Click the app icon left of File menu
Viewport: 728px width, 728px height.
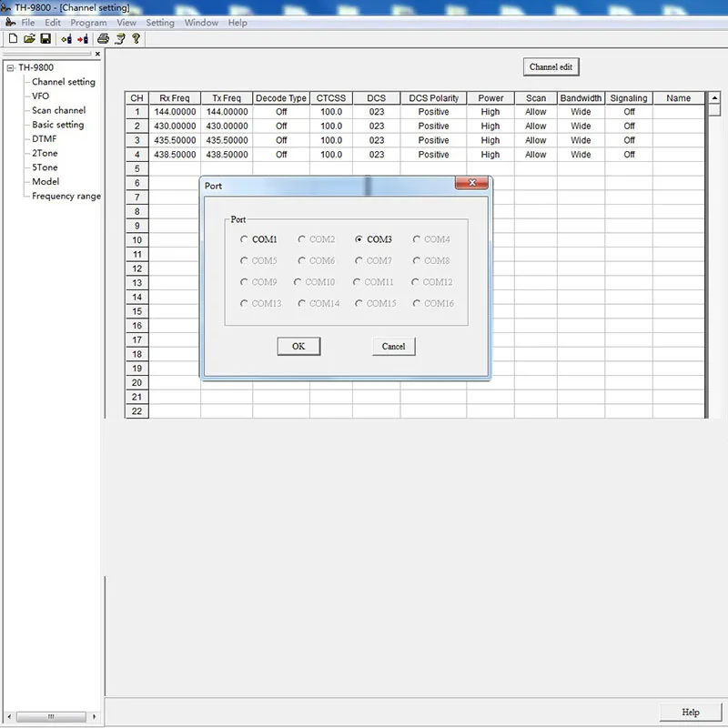point(10,22)
